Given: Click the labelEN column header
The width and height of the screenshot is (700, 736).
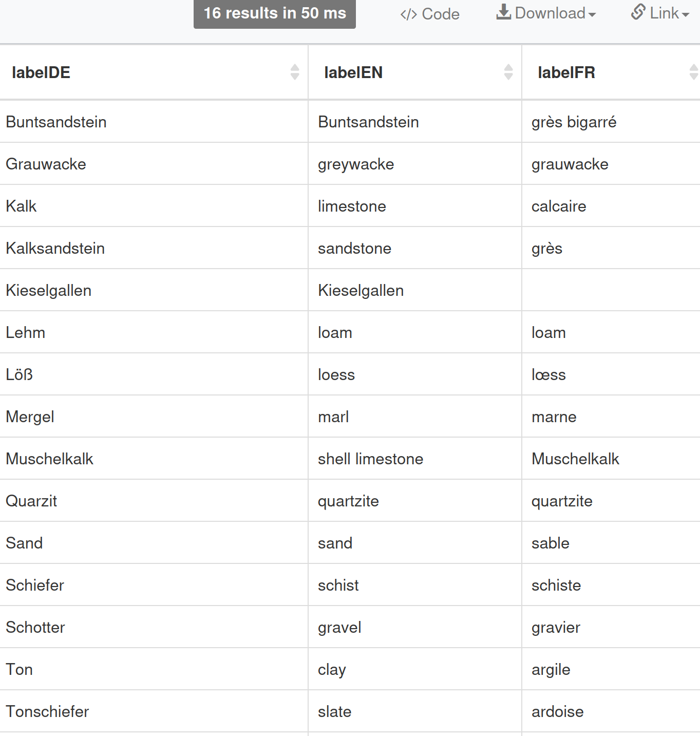Looking at the screenshot, I should [353, 72].
